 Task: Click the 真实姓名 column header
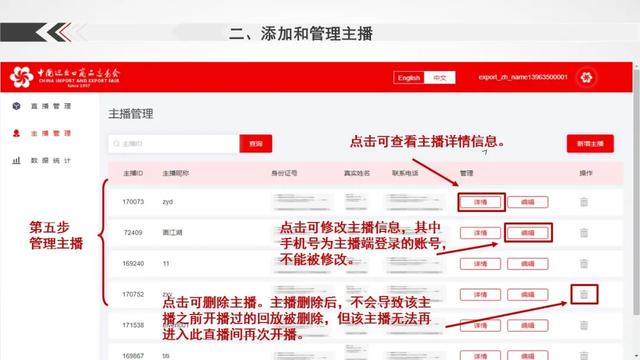(357, 173)
